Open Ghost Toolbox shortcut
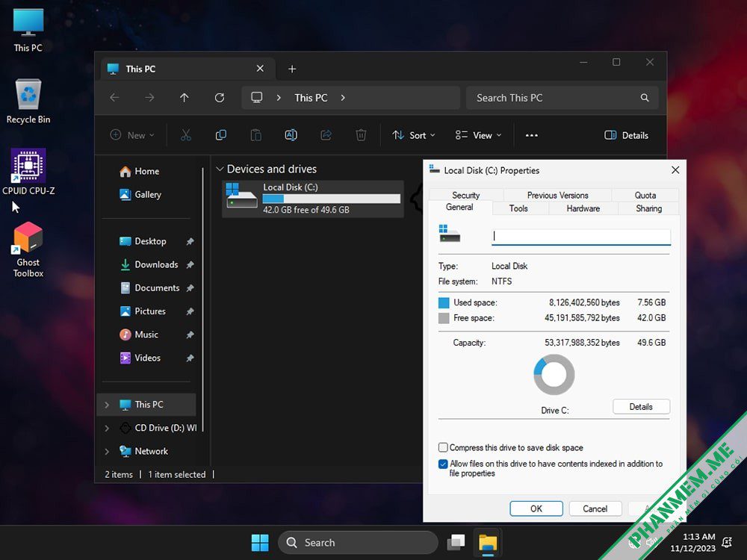This screenshot has height=560, width=747. (28, 249)
